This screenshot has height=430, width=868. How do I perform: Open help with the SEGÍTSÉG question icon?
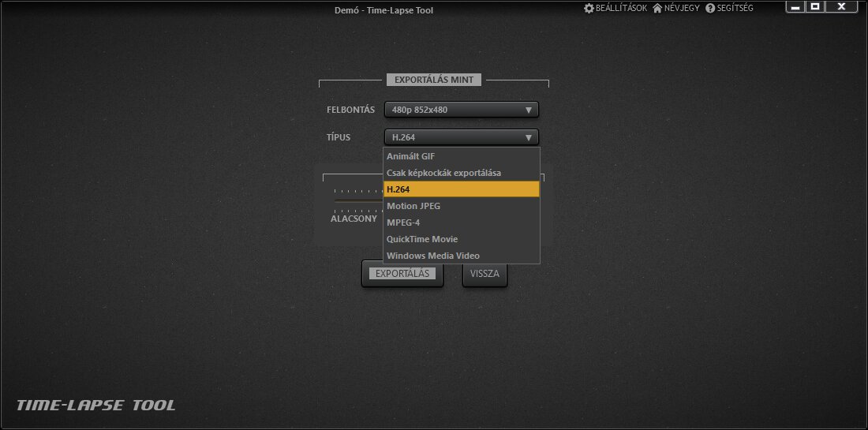[710, 8]
